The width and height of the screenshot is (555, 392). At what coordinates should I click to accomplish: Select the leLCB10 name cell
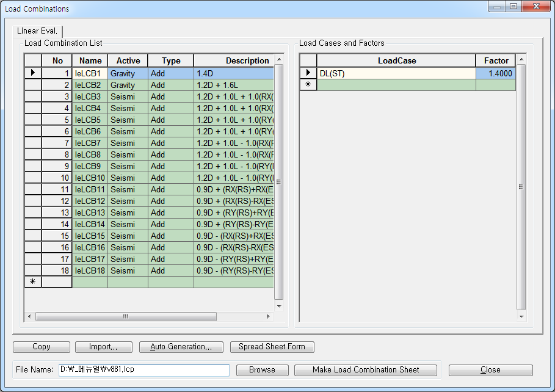pyautogui.click(x=90, y=178)
